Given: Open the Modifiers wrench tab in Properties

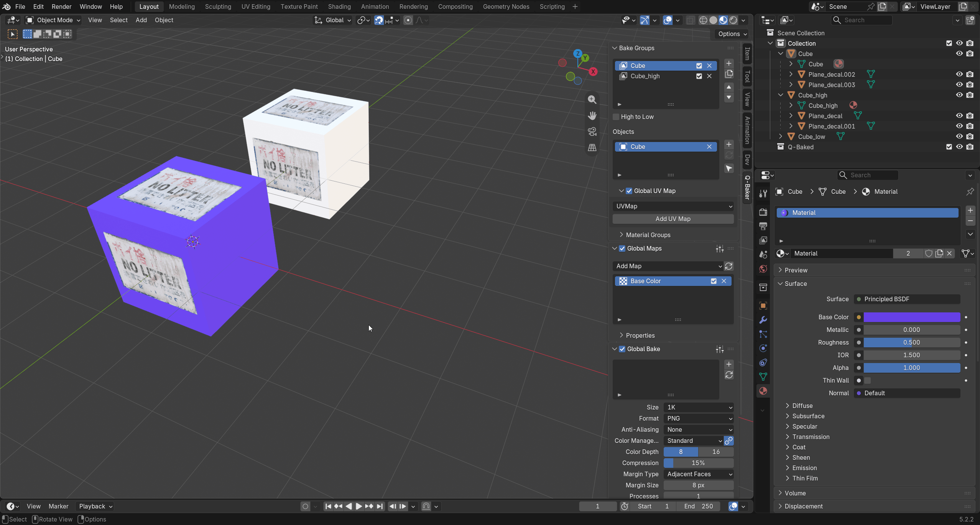Looking at the screenshot, I should tap(763, 320).
